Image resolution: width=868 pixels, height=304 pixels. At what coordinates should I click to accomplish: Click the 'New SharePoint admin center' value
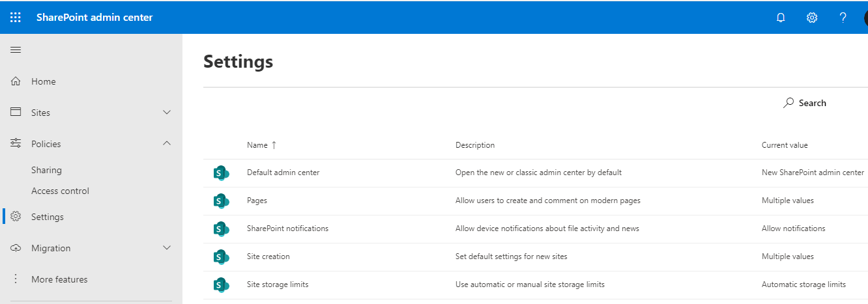(x=813, y=173)
